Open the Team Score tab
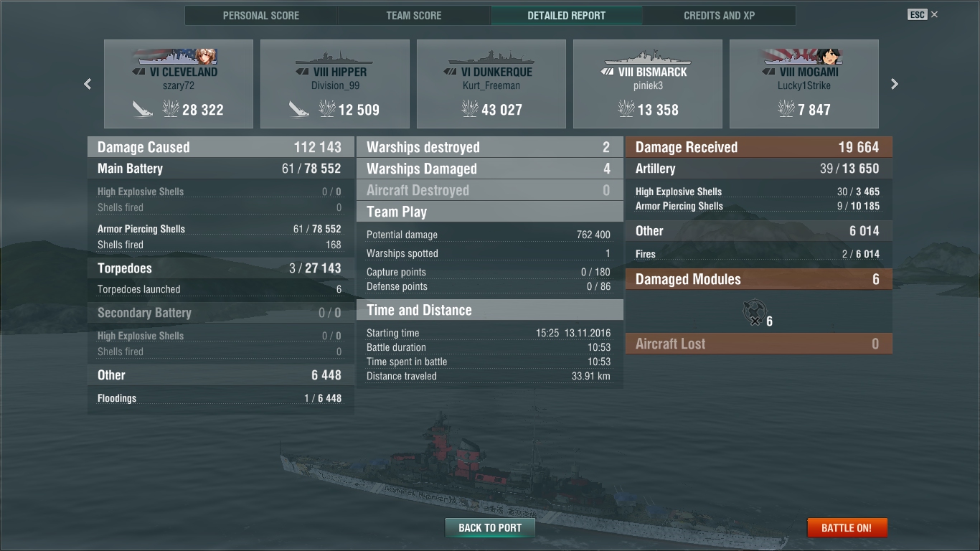 coord(414,15)
